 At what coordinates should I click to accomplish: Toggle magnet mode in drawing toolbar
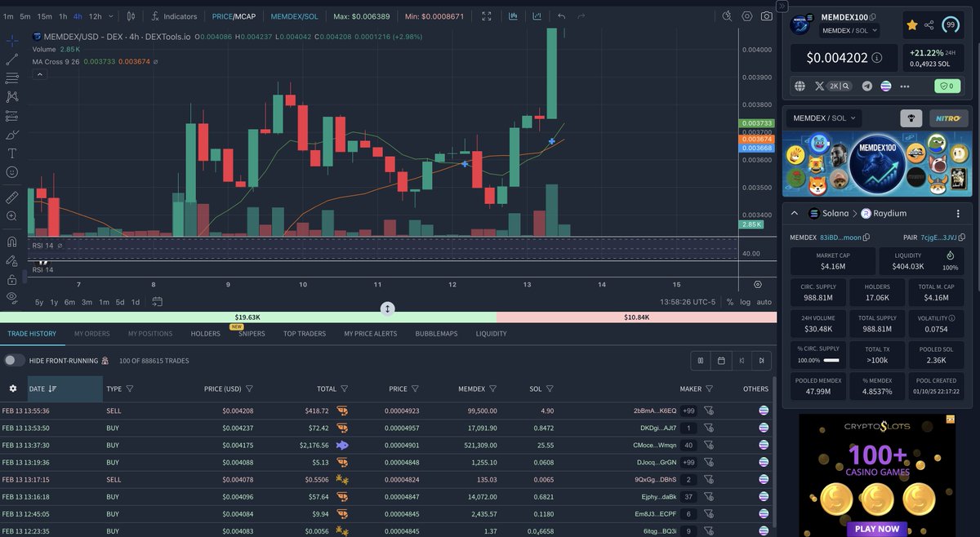(12, 242)
